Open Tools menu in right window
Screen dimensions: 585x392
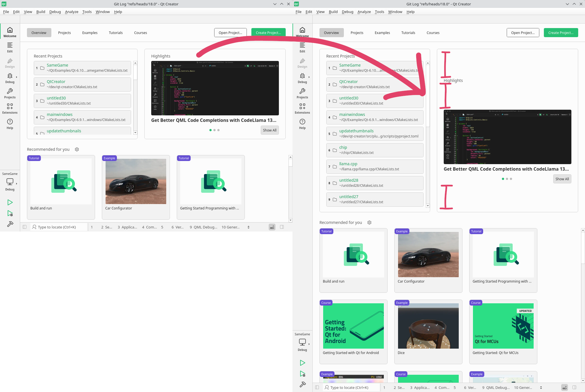click(x=379, y=12)
